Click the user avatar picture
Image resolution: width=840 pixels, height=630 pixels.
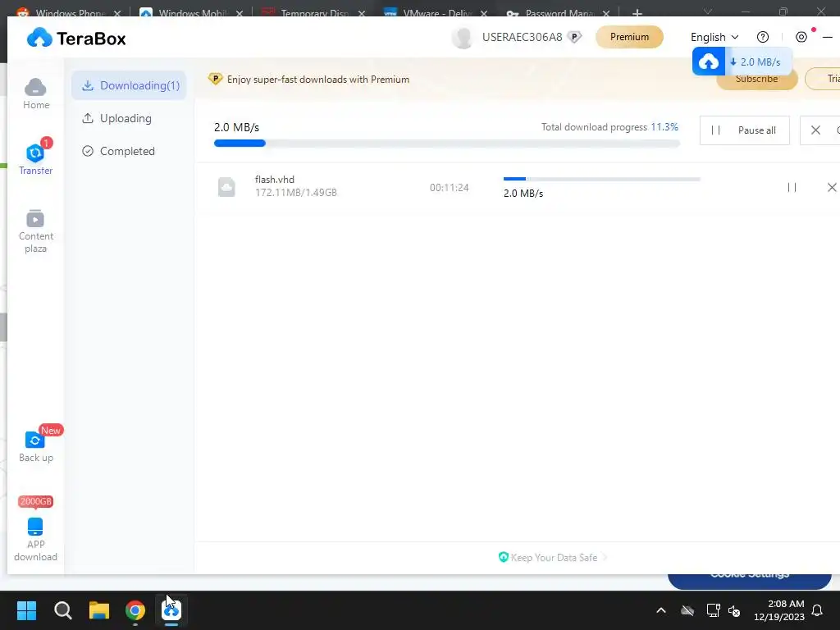click(462, 38)
